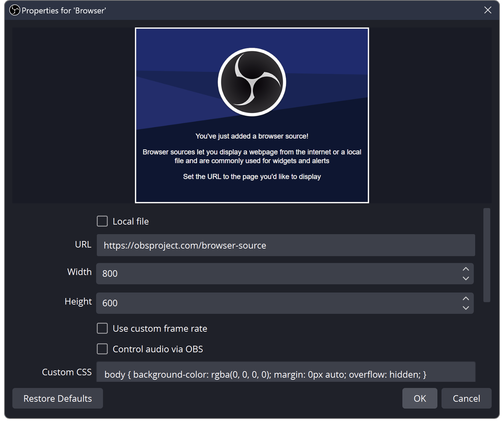Increase Width with the up arrow

tap(466, 269)
